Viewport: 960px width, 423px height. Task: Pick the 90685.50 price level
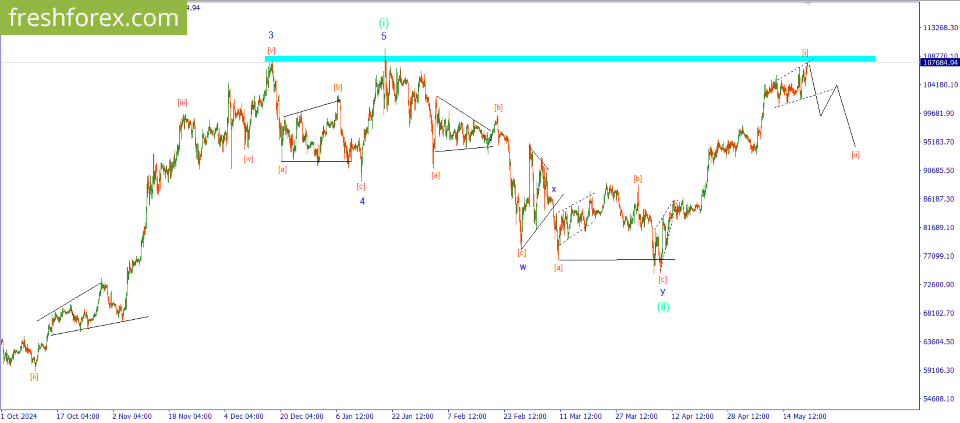coord(940,170)
